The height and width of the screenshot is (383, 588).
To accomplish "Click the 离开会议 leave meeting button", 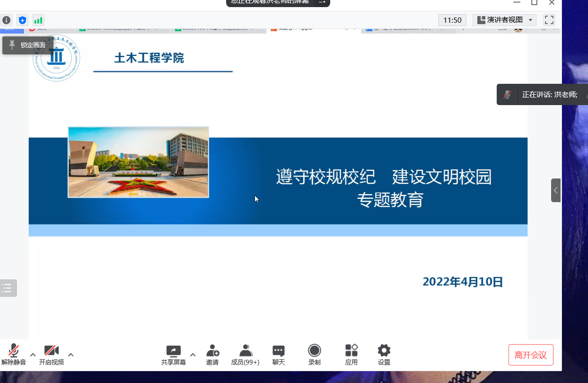I will pyautogui.click(x=531, y=355).
